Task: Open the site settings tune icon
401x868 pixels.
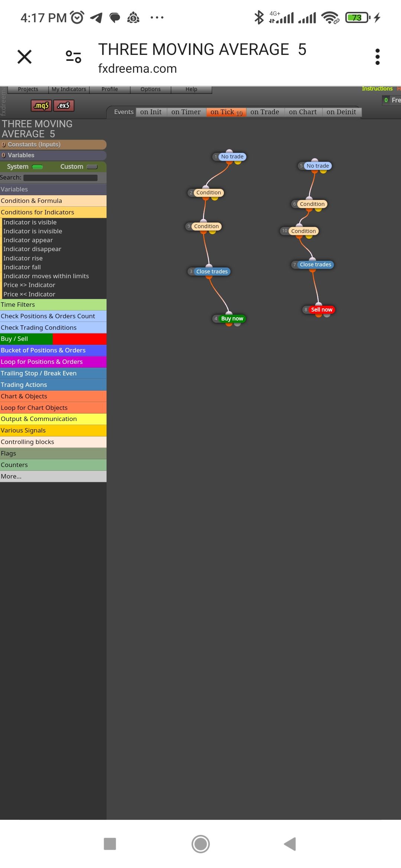Action: click(74, 57)
